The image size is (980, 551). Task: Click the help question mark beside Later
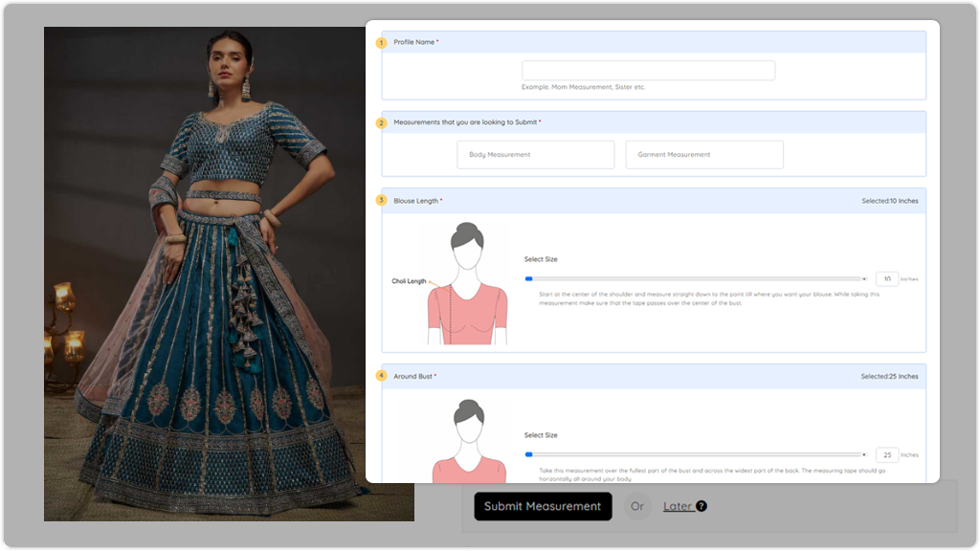pos(702,506)
